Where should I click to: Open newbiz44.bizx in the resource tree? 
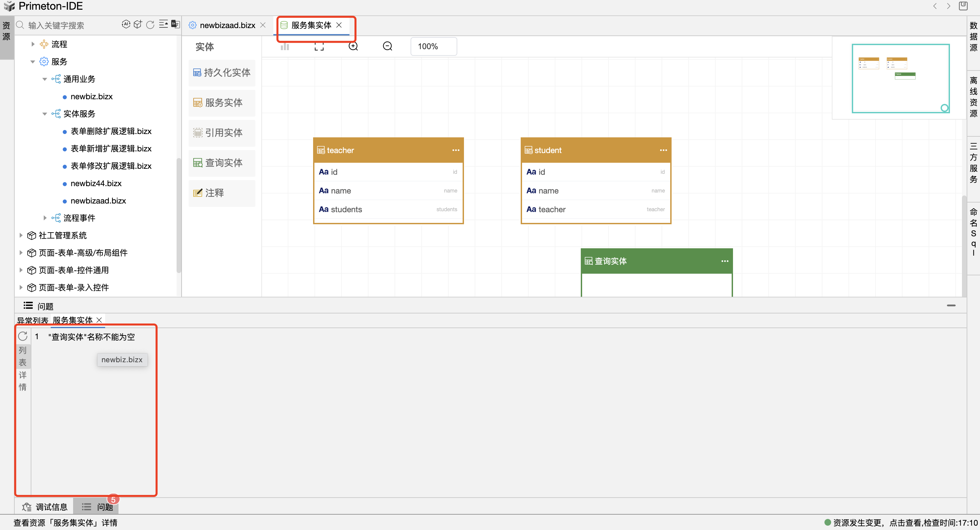click(x=96, y=183)
